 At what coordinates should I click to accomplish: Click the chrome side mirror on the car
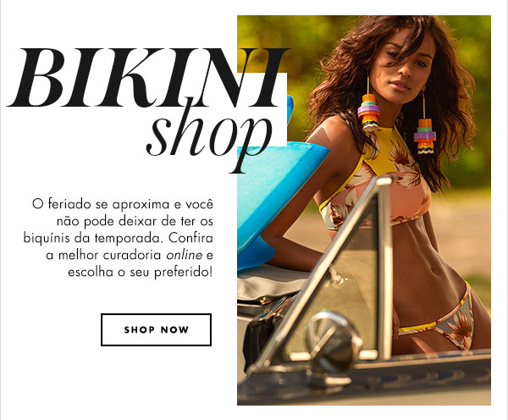point(334,340)
